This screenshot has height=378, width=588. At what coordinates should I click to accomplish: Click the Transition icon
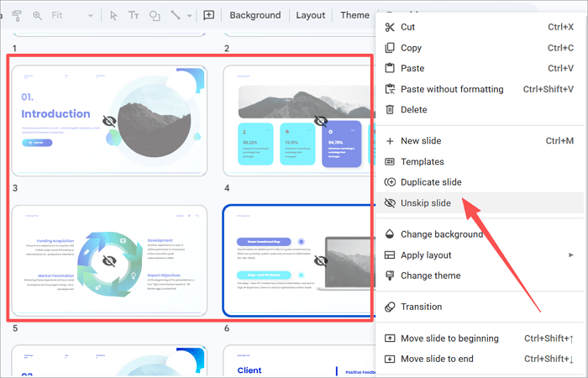coord(390,307)
